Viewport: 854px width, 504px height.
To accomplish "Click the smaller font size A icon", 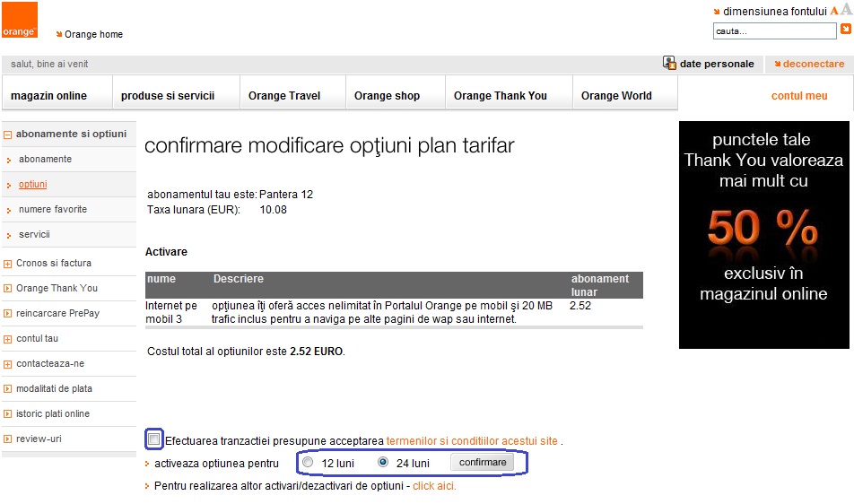I will tap(834, 11).
